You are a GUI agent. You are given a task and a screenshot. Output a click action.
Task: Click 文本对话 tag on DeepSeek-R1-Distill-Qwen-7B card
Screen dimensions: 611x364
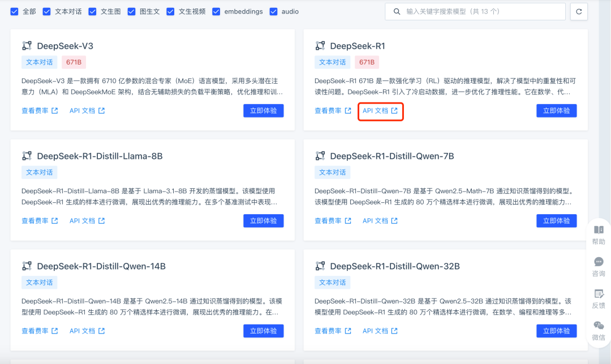(333, 172)
